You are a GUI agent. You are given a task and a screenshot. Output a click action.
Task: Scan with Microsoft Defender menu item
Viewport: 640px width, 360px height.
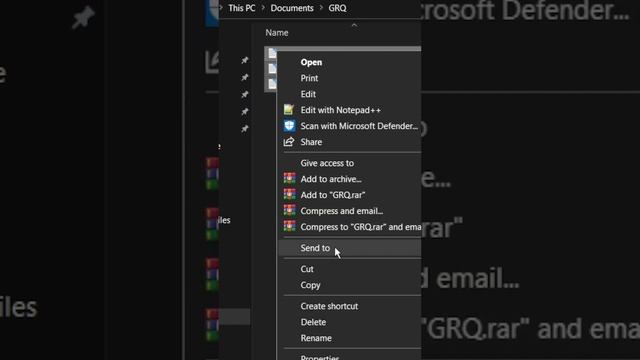click(359, 126)
